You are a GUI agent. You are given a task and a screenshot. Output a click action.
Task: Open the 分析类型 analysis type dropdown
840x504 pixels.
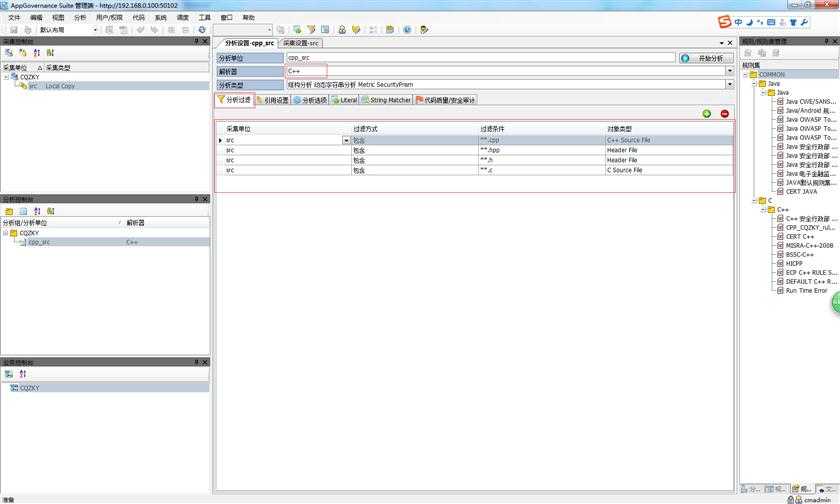click(x=729, y=84)
